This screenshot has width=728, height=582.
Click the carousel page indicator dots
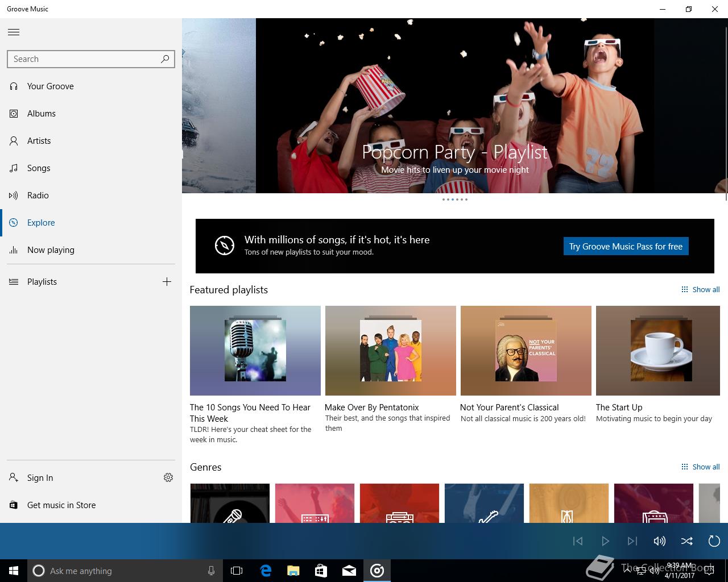pos(455,199)
